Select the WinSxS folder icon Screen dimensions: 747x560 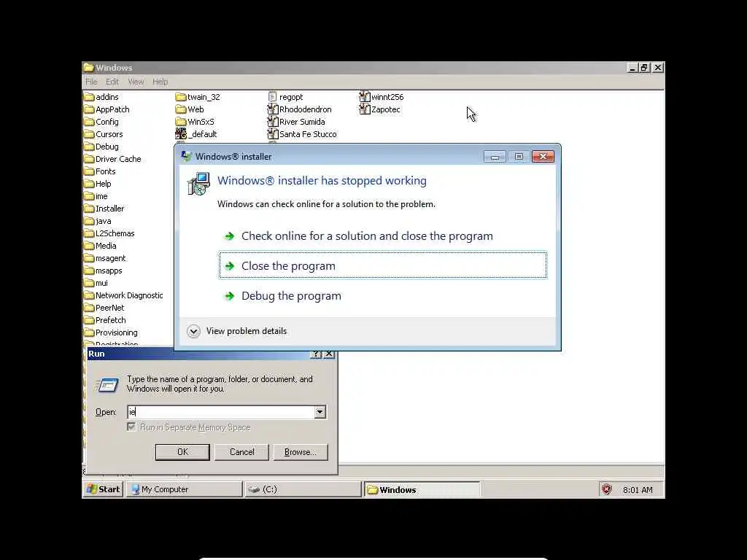click(x=181, y=122)
